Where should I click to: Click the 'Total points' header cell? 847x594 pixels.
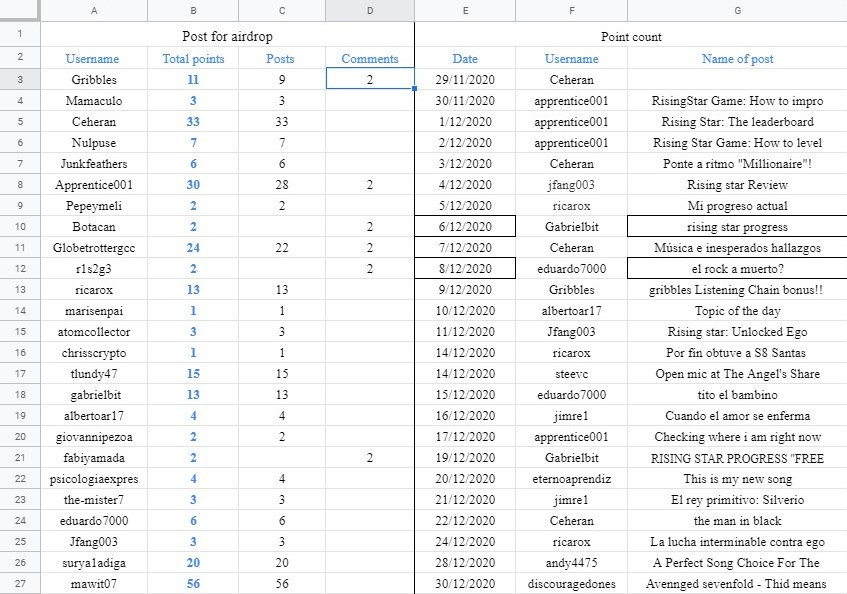193,58
